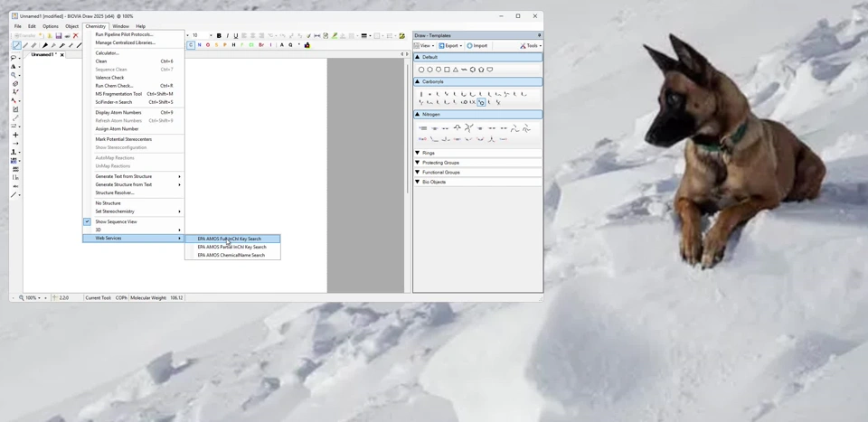This screenshot has width=868, height=422.
Task: Select the plus sign tool in left toolbar
Action: tap(14, 135)
